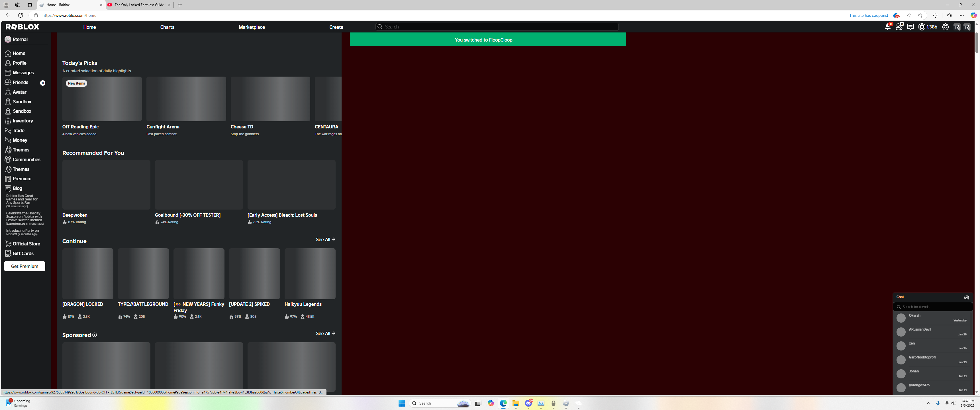Open browser extensions puzzle icon
980x410 pixels.
pos(935,16)
